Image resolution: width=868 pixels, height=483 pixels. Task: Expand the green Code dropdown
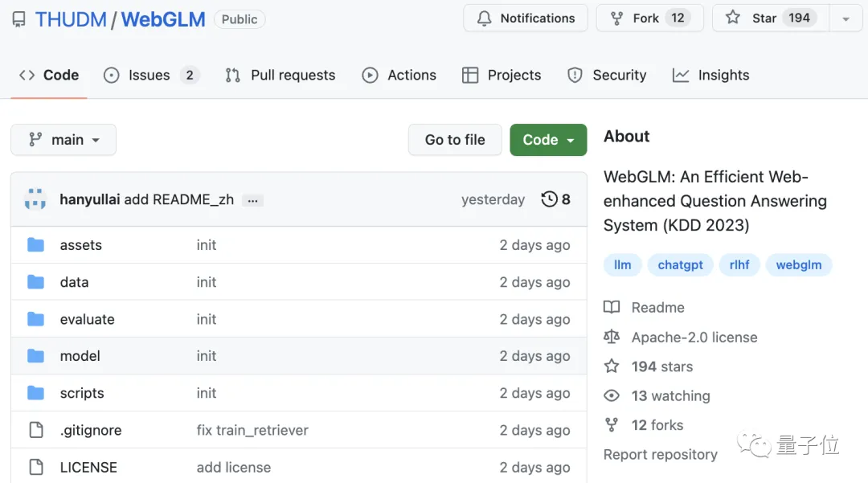548,140
